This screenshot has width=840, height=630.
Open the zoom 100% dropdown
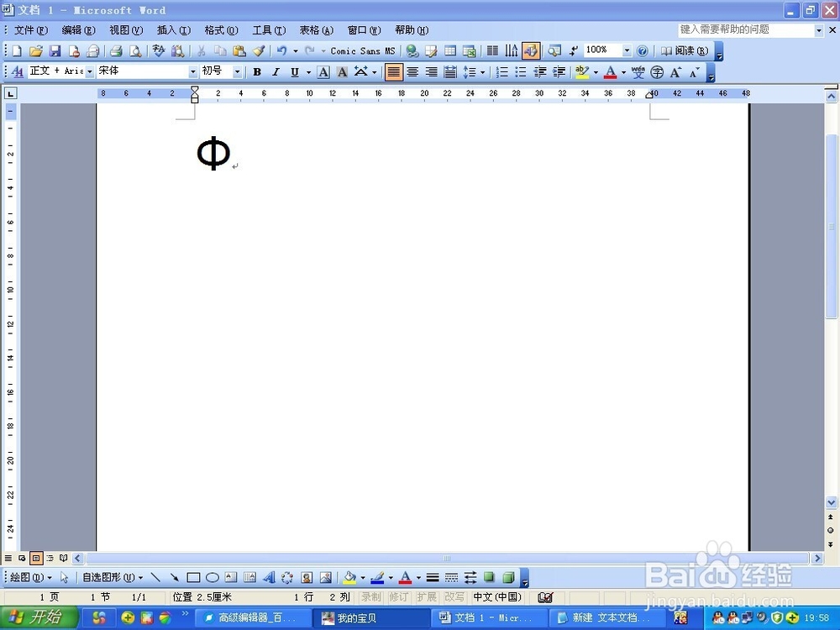click(627, 50)
